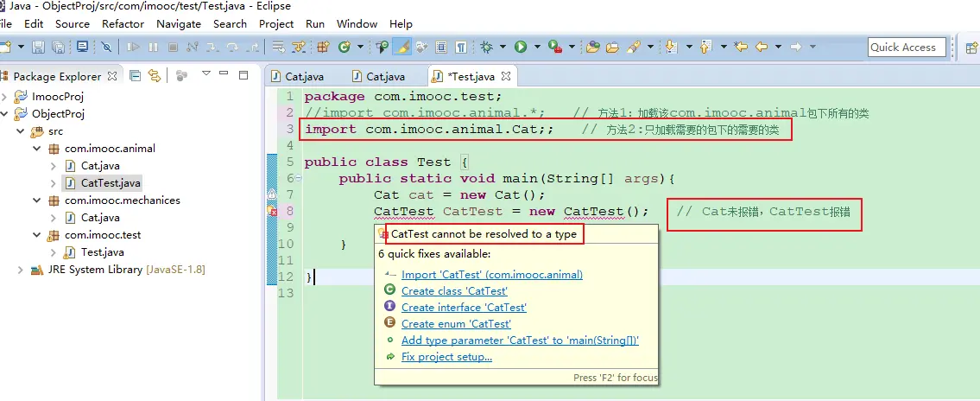Open the Refactor menu
The image size is (980, 401).
(123, 23)
